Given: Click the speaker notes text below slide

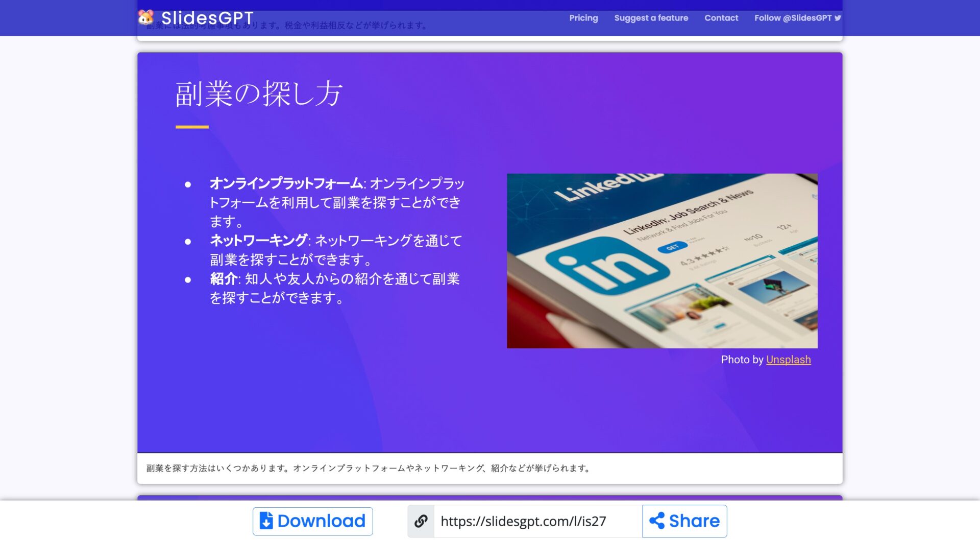Looking at the screenshot, I should 367,468.
